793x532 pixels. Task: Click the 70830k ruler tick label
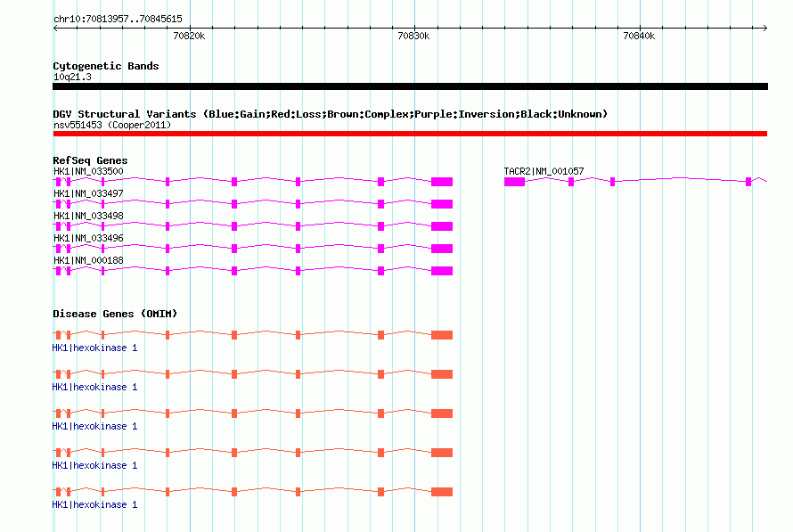(x=413, y=36)
